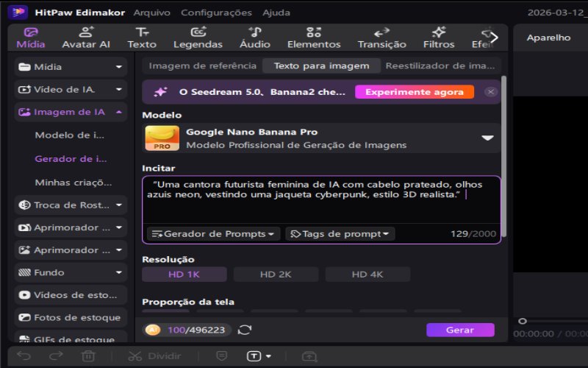
Task: Switch to Imagem de referência tab
Action: (x=202, y=66)
